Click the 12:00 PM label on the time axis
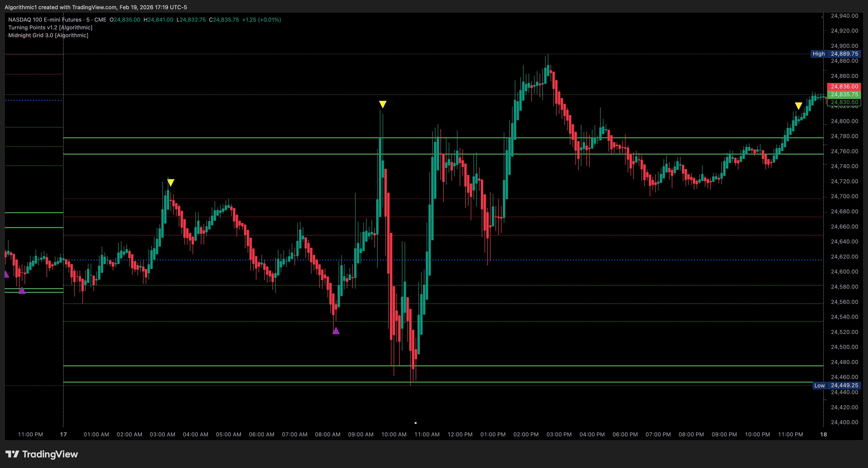The height and width of the screenshot is (468, 868). tap(460, 435)
